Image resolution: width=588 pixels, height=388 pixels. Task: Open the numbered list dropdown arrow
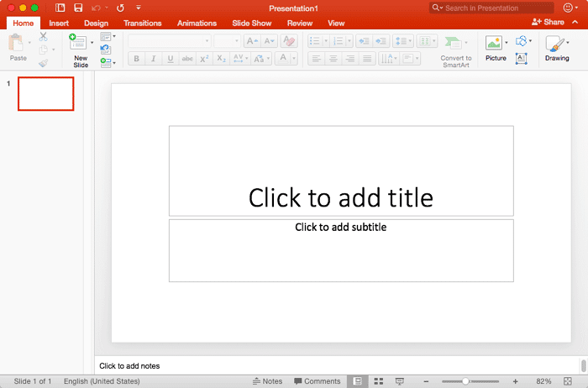click(349, 41)
